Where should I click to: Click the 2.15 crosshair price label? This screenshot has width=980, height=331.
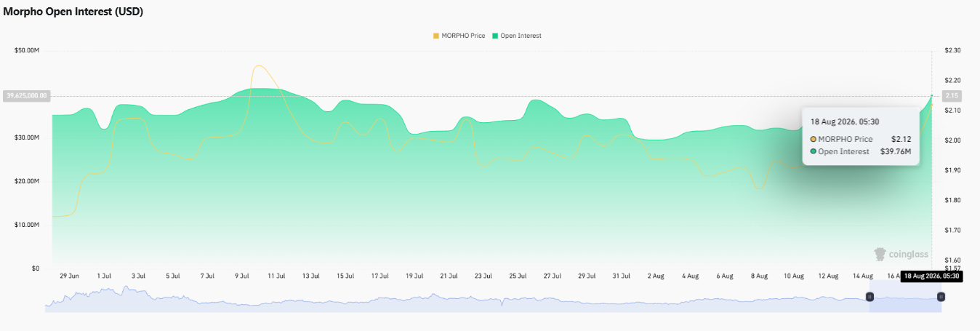coord(952,95)
